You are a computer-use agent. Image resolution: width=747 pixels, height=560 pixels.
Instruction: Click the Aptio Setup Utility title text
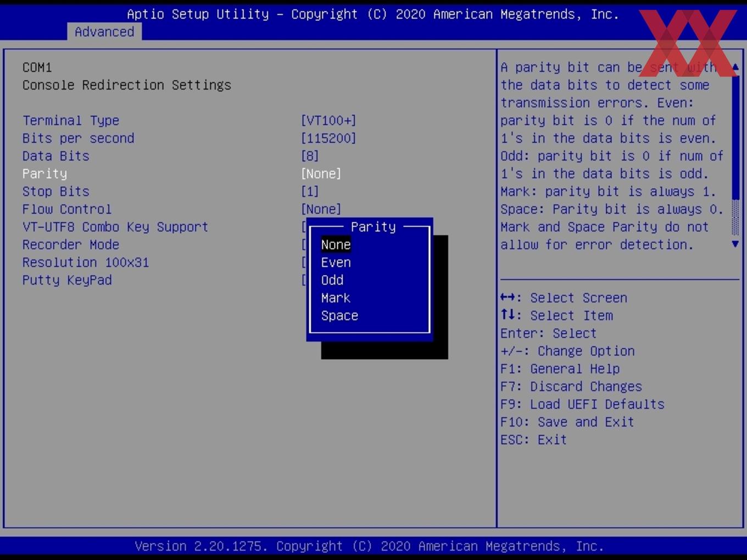(373, 14)
